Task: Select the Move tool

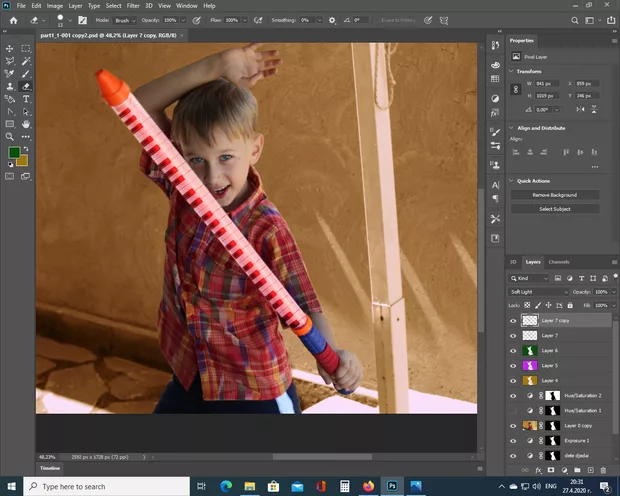Action: point(10,48)
